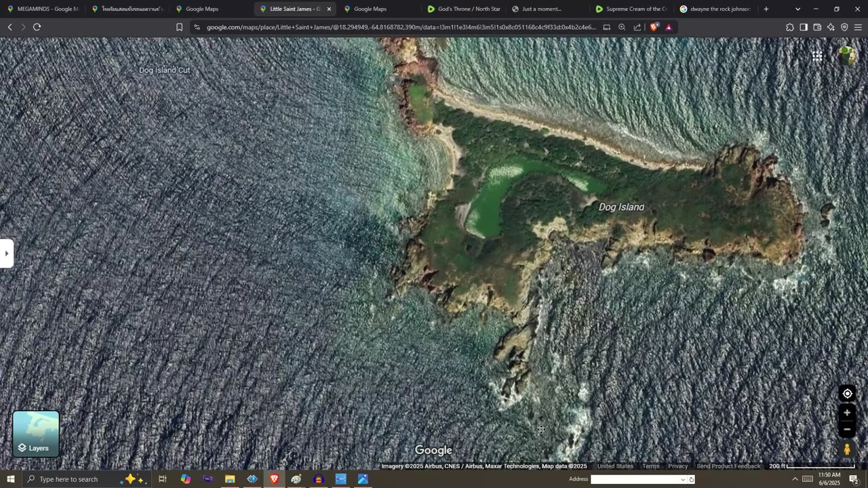The width and height of the screenshot is (868, 488).
Task: Zoom in on the map
Action: point(847,413)
